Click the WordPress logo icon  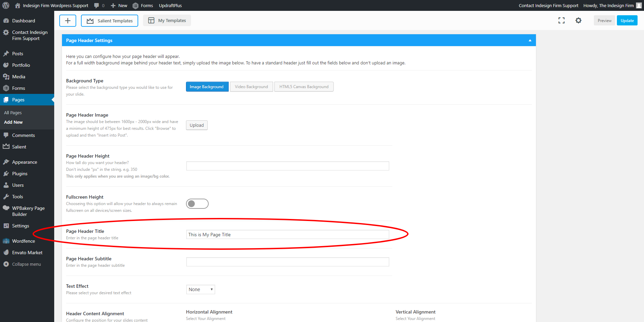[x=6, y=5]
